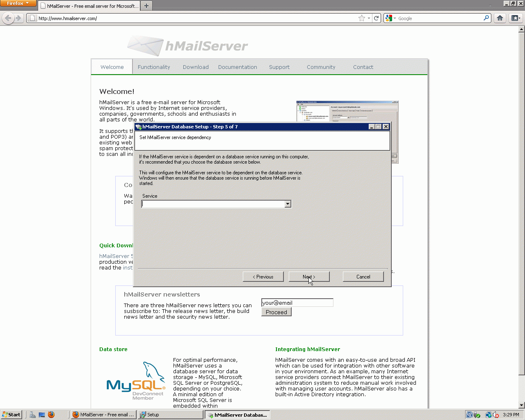Viewport: 525px width, 420px height.
Task: Click the "Data store" heading
Action: pyautogui.click(x=113, y=349)
